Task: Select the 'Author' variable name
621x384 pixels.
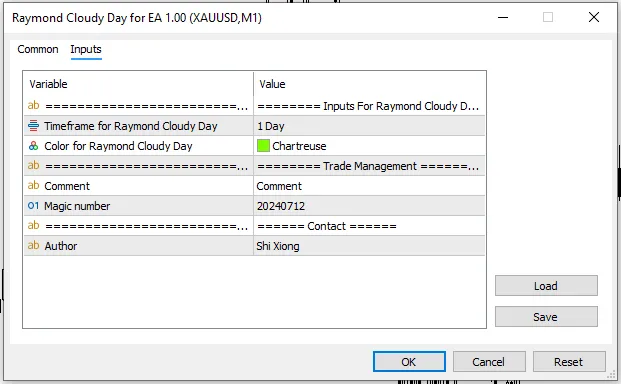Action: [61, 246]
